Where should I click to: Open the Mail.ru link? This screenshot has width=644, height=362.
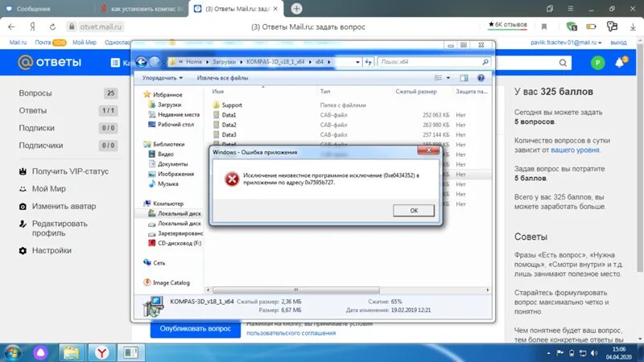tap(18, 43)
